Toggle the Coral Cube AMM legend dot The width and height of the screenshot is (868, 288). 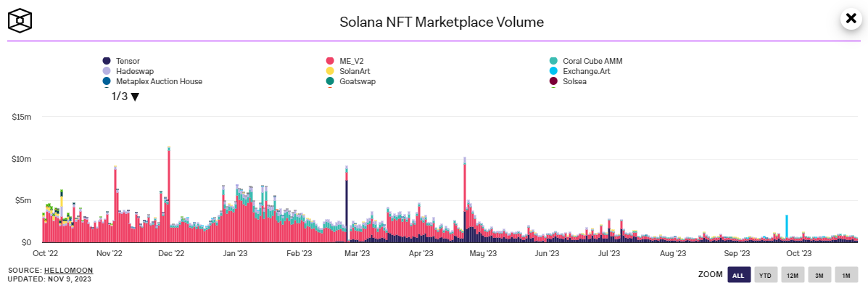[553, 61]
